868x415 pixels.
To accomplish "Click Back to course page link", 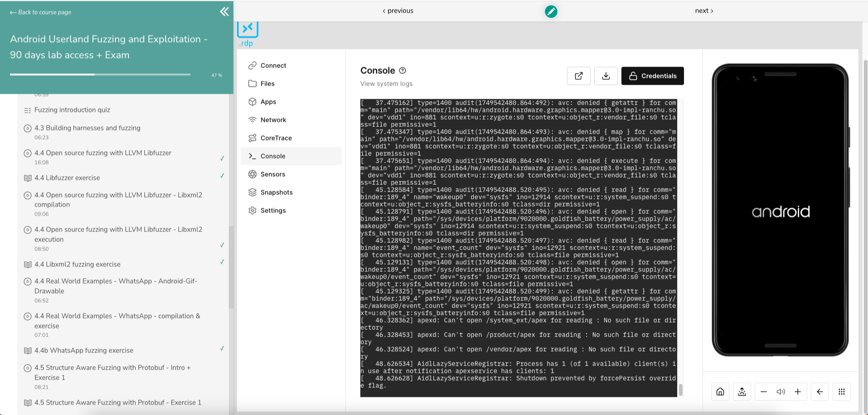I will [x=40, y=12].
